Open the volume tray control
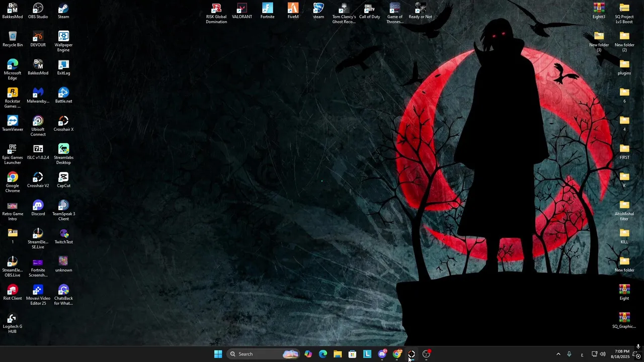The image size is (644, 362). point(603,354)
